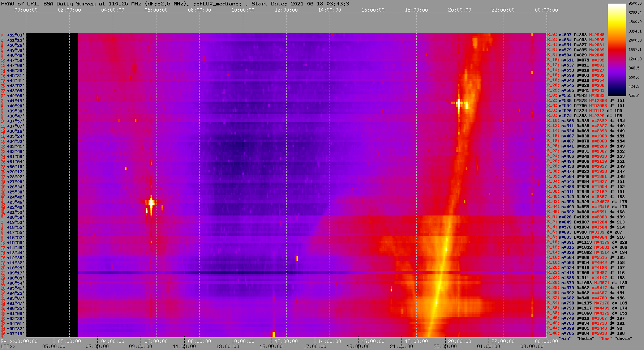Click the stats row with M=7178
The width and height of the screenshot is (644, 350).
click(x=587, y=303)
